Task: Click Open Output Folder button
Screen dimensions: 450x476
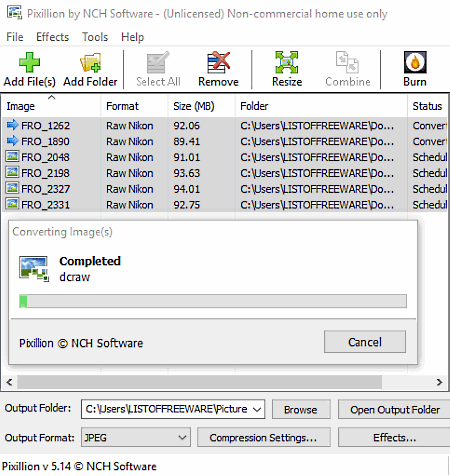Action: pyautogui.click(x=395, y=409)
